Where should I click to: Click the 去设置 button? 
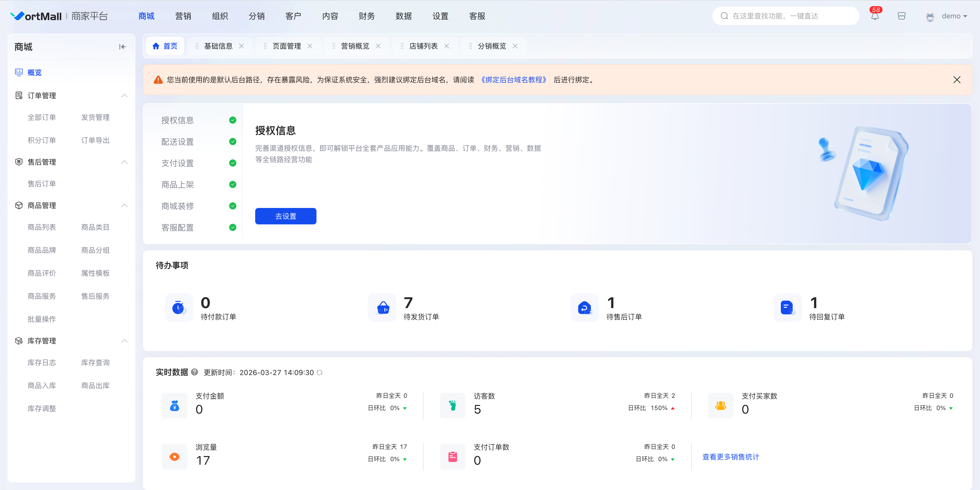[286, 216]
